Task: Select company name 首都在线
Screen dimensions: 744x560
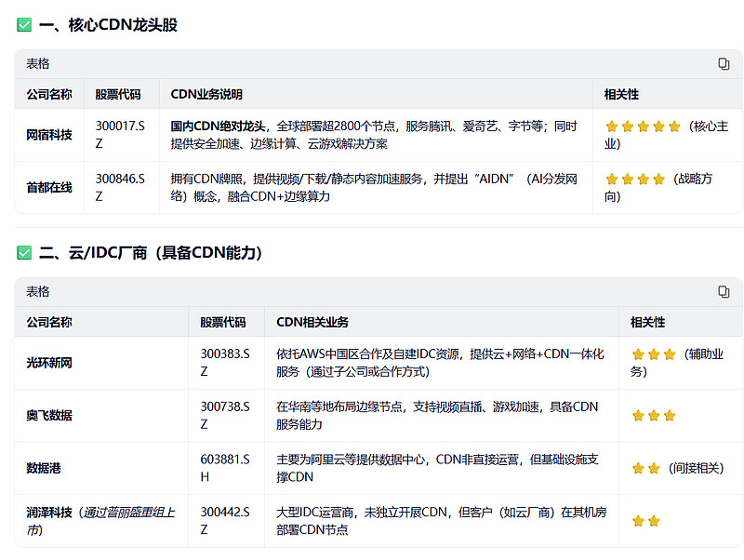Action: pos(49,188)
